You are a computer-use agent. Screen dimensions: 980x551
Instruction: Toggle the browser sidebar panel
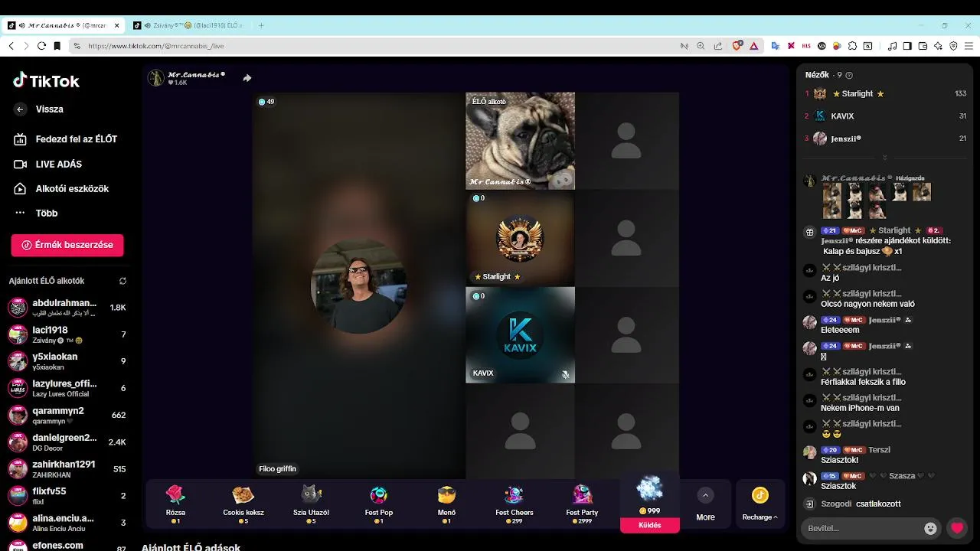pos(907,46)
